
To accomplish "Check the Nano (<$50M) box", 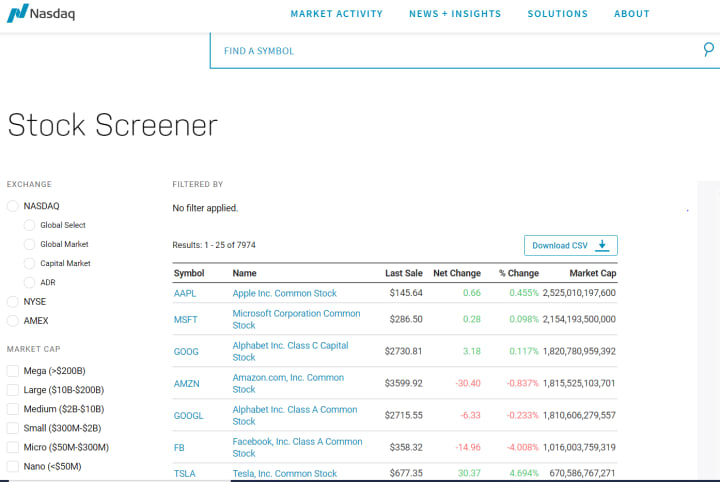I will pyautogui.click(x=13, y=466).
